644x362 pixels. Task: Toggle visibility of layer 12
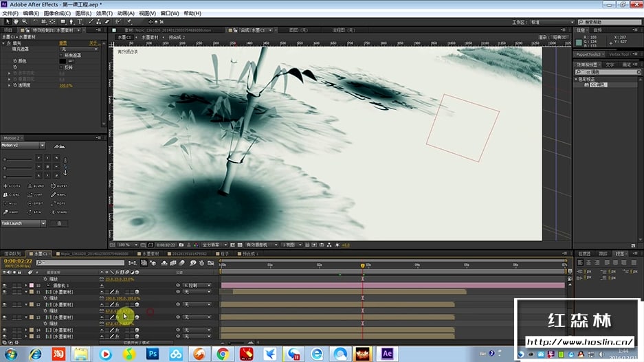(x=5, y=304)
